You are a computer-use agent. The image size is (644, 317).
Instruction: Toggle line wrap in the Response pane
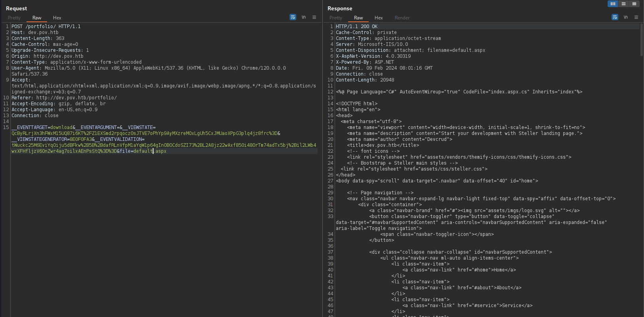point(615,17)
